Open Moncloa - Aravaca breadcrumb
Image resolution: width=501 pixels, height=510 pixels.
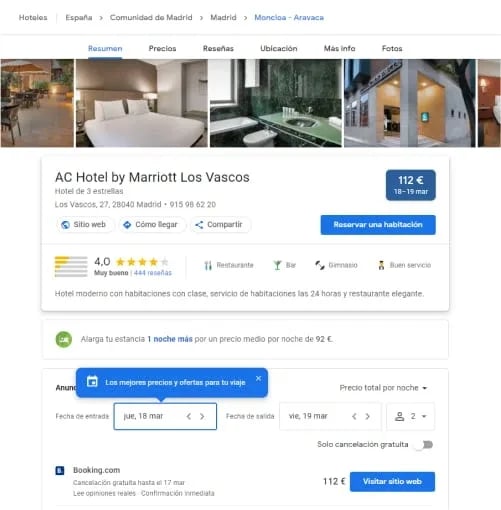click(x=289, y=17)
